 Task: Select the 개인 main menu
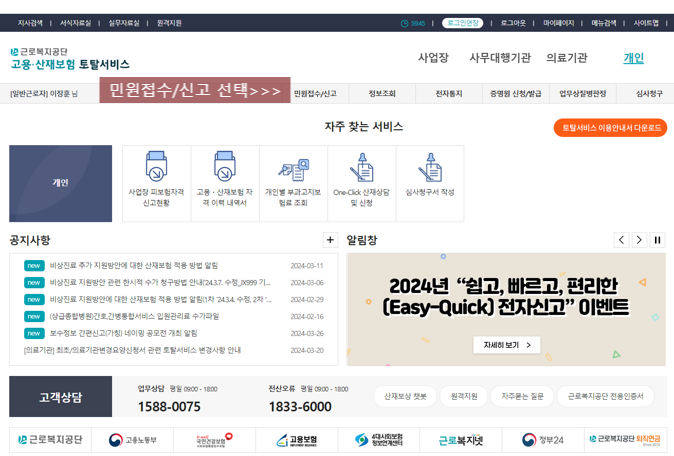coord(634,58)
